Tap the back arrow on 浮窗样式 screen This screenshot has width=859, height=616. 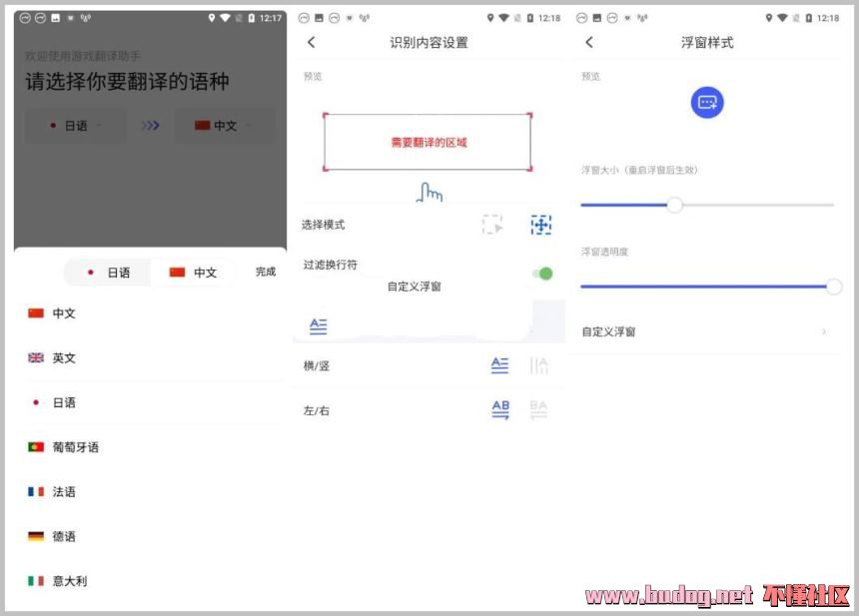(x=589, y=42)
